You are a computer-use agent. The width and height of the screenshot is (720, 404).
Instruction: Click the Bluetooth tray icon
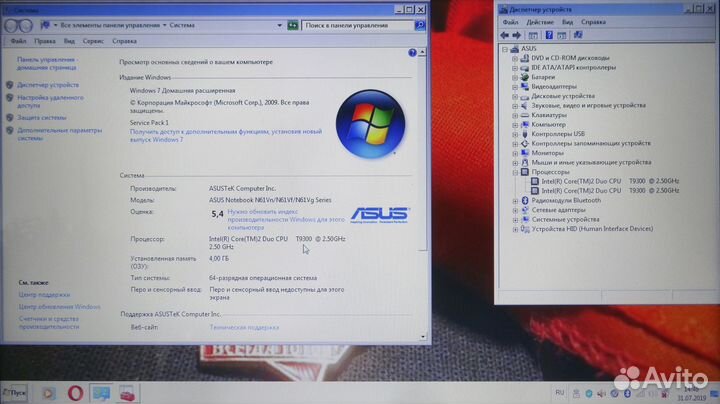[x=627, y=393]
